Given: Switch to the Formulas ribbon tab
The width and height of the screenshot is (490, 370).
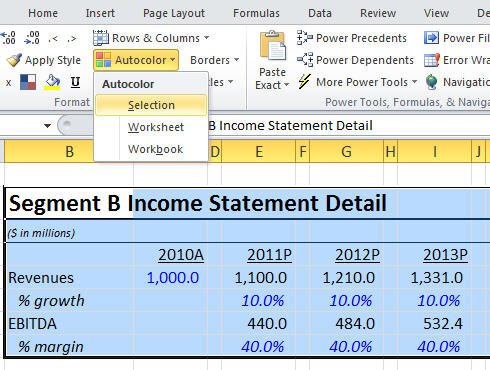Looking at the screenshot, I should tap(256, 13).
